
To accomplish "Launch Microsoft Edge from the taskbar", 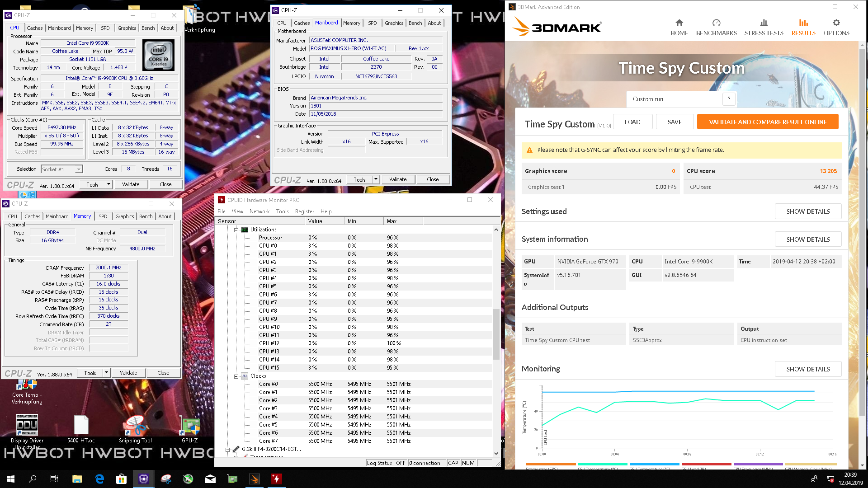I will click(x=99, y=479).
